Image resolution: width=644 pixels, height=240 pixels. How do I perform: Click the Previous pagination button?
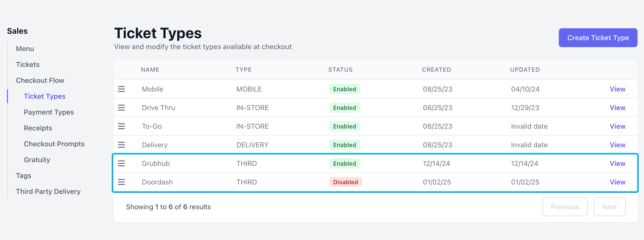coord(565,207)
